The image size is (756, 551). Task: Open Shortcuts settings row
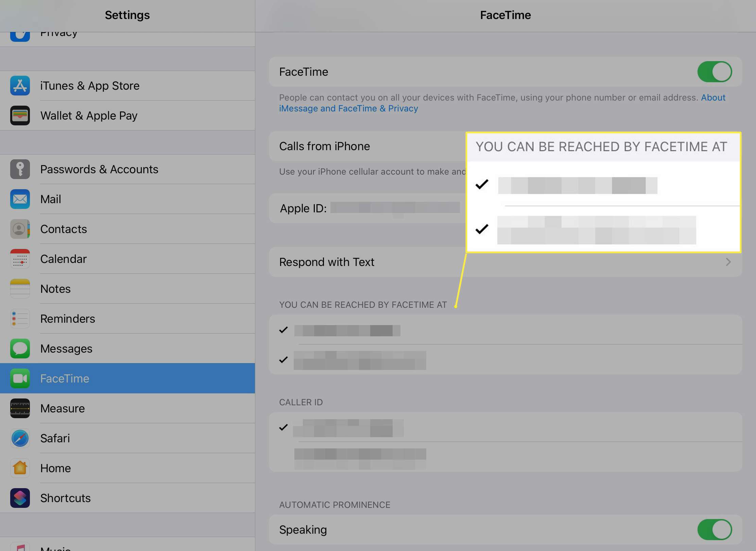[x=127, y=498]
